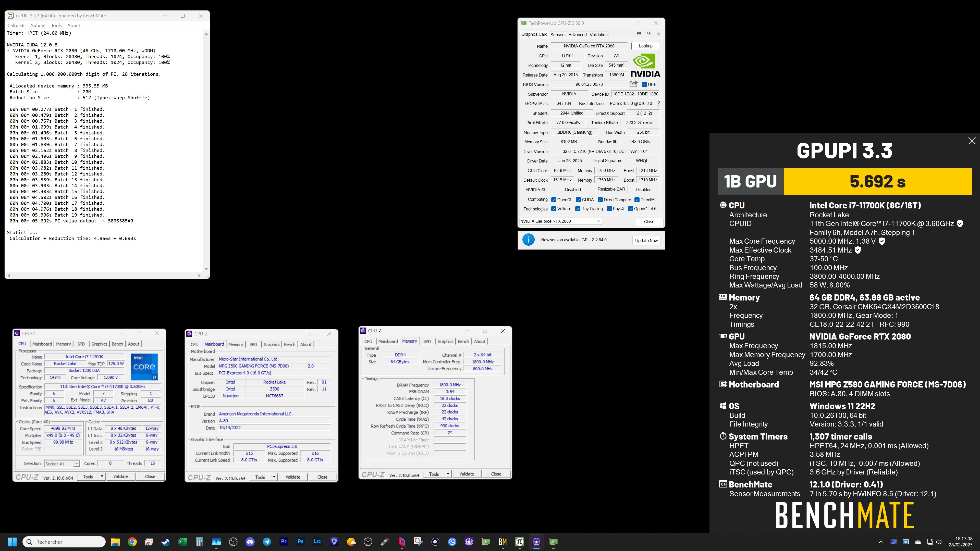Take a GPU-Z screenshot with the camera icon

tap(639, 33)
